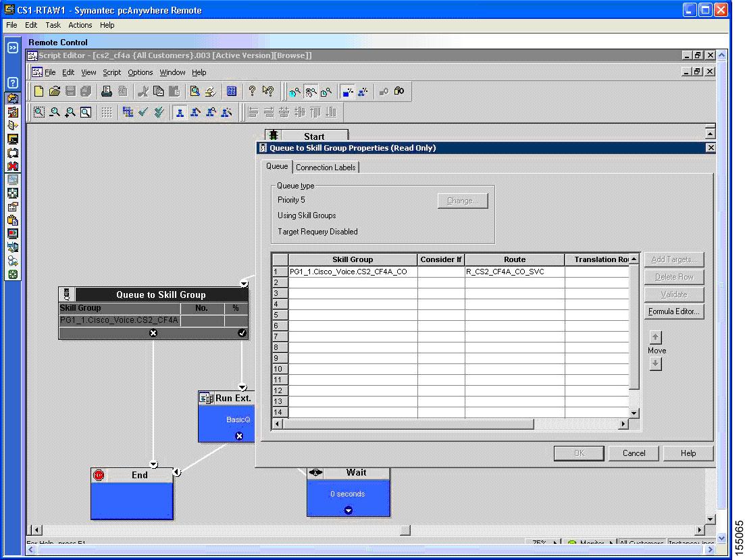Viewport: 745px width, 560px height.
Task: Open Script Editor Script menu
Action: pos(111,72)
